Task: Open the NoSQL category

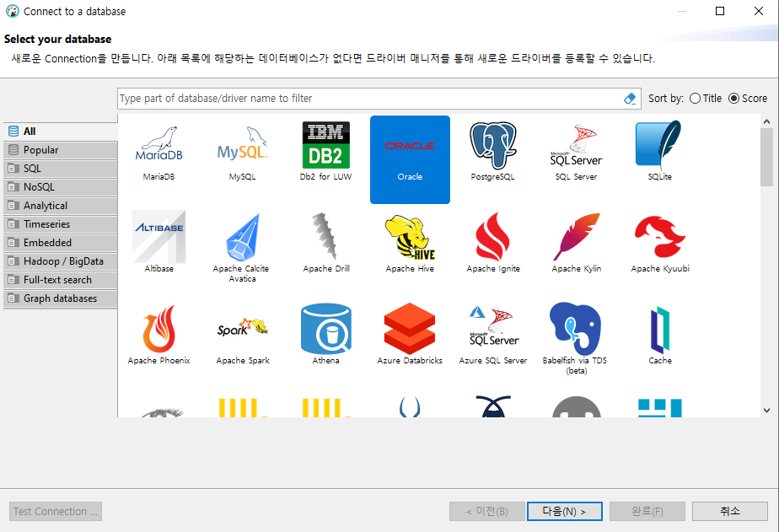Action: pyautogui.click(x=61, y=187)
